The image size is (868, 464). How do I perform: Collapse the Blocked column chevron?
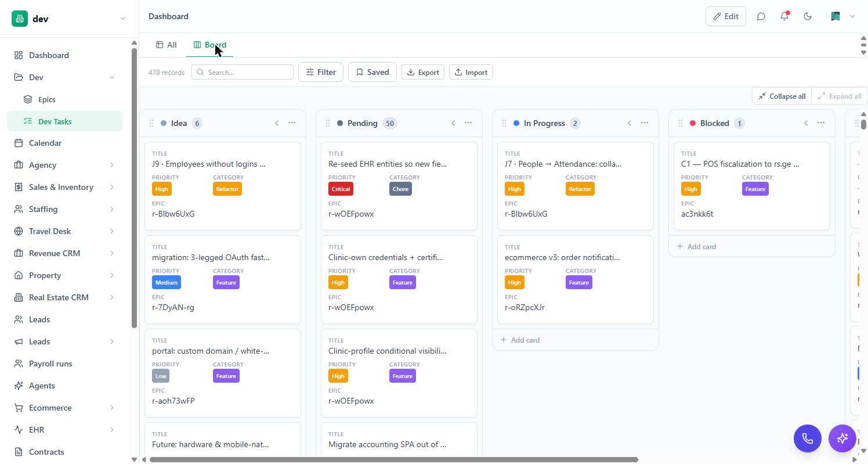point(806,123)
